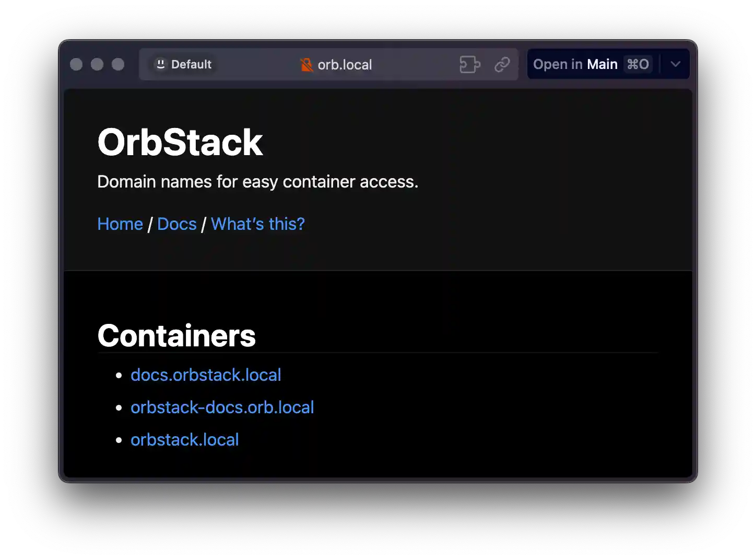
Task: Click the green zoom window control
Action: (x=118, y=64)
